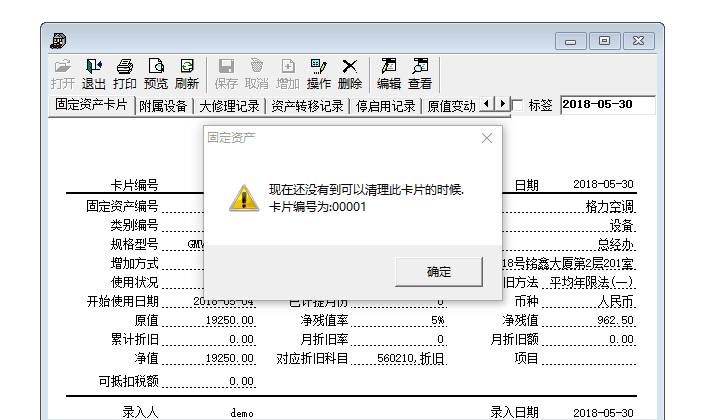714x420 pixels.
Task: Click the 卡片编号 label
Action: [134, 185]
